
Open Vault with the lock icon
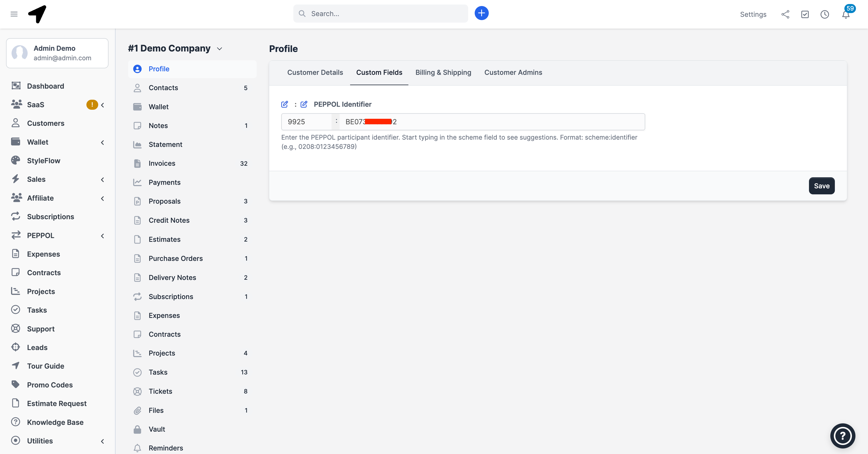pos(157,429)
